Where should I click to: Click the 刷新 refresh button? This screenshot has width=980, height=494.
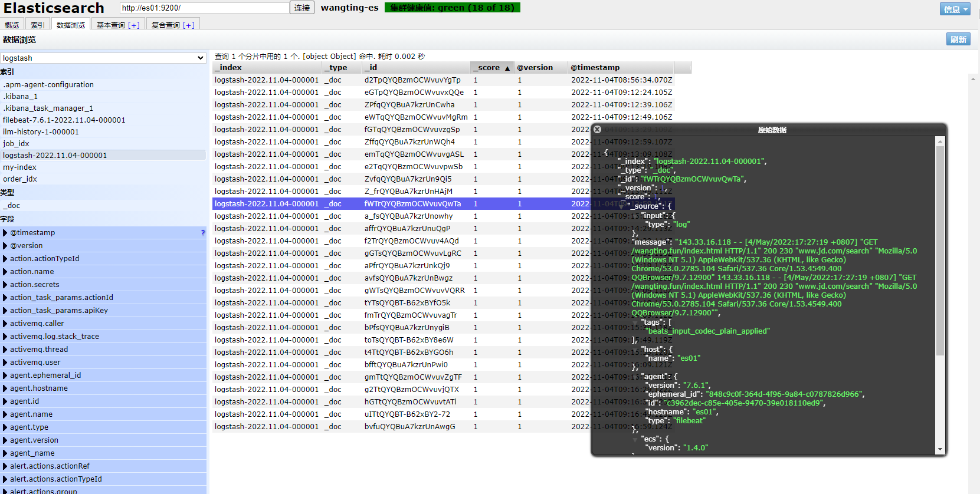[958, 39]
